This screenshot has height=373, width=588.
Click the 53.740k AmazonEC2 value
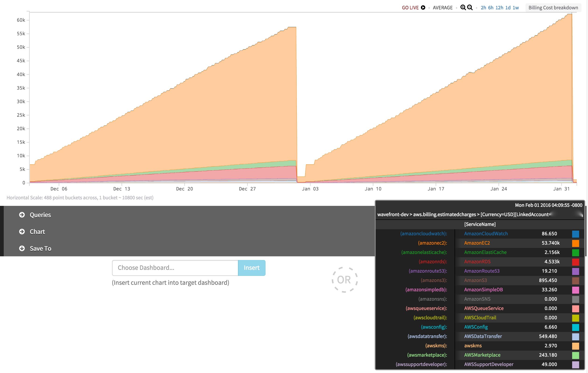click(551, 243)
